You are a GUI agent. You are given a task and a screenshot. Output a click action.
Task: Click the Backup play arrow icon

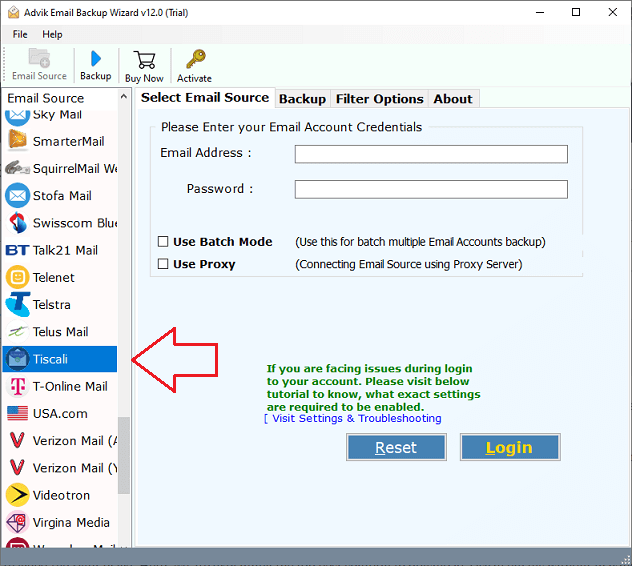pos(96,59)
